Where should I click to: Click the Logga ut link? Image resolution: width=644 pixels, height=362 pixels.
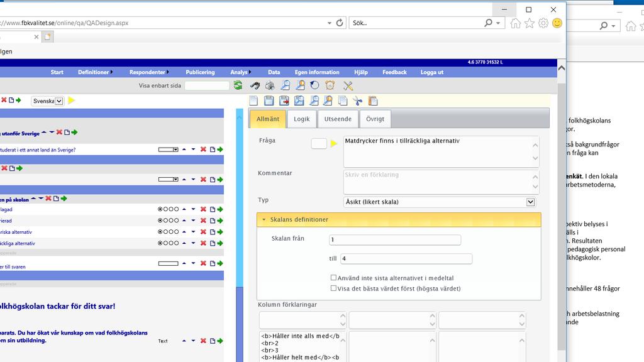point(432,72)
